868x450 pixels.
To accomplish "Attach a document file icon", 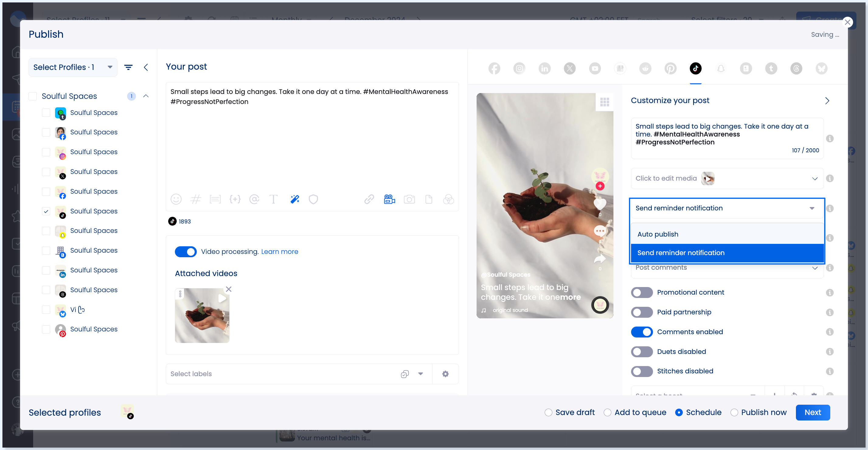I will (429, 199).
